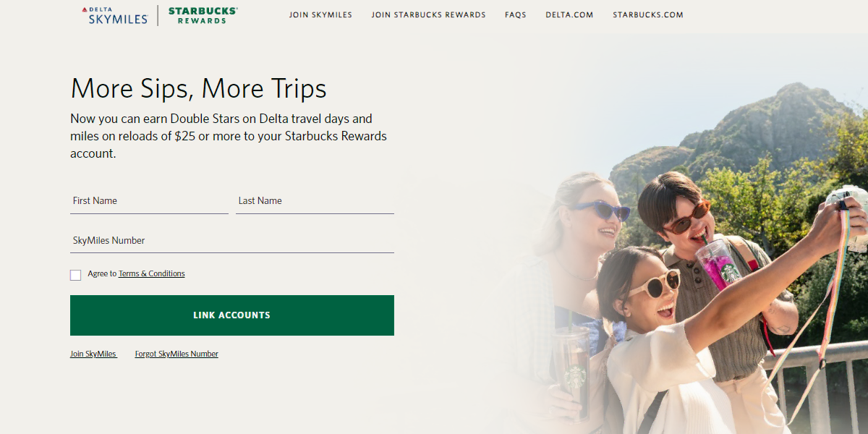
Task: Click the Double Stars promo paragraph
Action: (x=229, y=136)
